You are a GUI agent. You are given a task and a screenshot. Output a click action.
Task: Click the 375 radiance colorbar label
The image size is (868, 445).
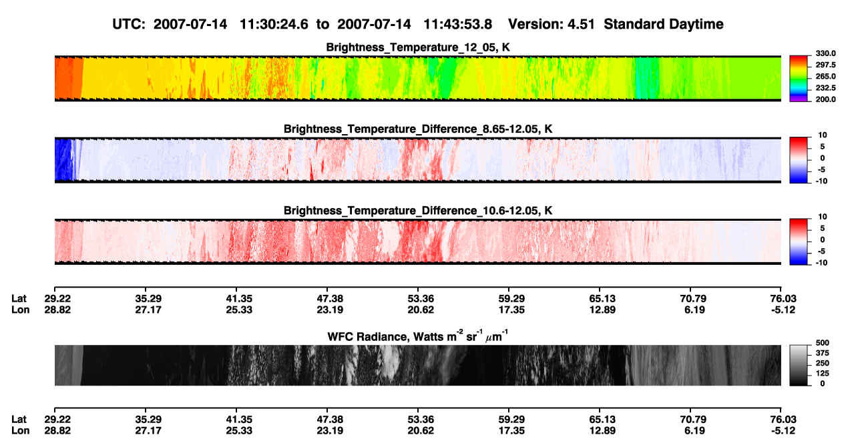pos(821,352)
